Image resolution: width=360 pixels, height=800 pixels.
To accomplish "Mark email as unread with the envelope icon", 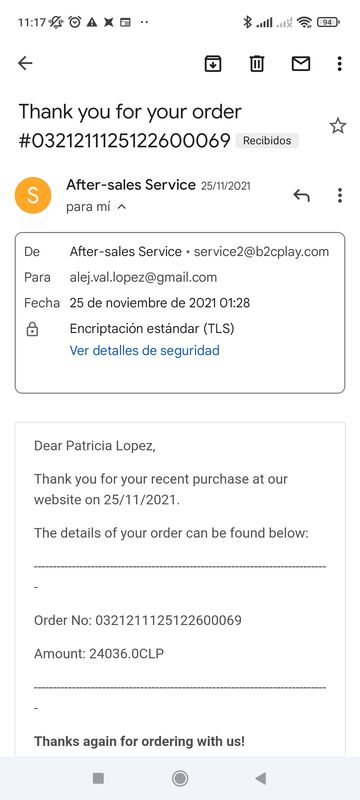I will tap(301, 63).
